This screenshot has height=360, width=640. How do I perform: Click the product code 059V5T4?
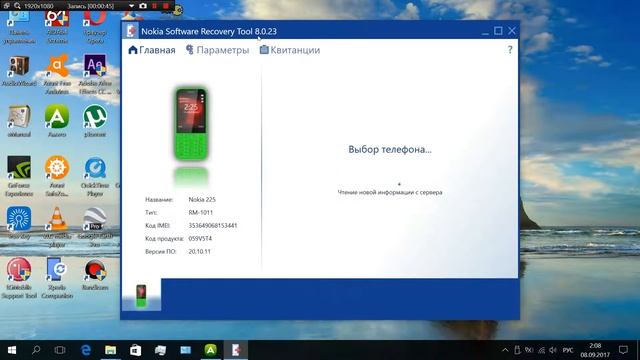pyautogui.click(x=200, y=238)
